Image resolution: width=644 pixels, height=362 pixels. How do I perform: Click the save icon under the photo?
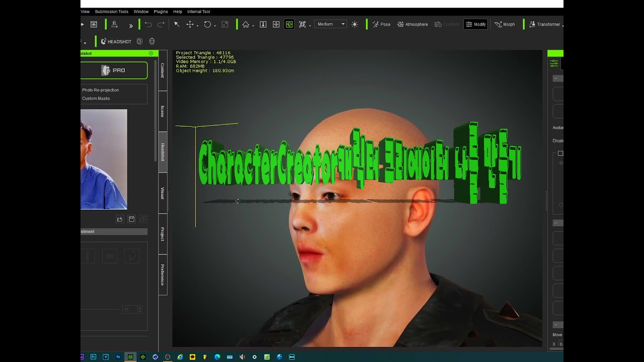[x=132, y=219]
